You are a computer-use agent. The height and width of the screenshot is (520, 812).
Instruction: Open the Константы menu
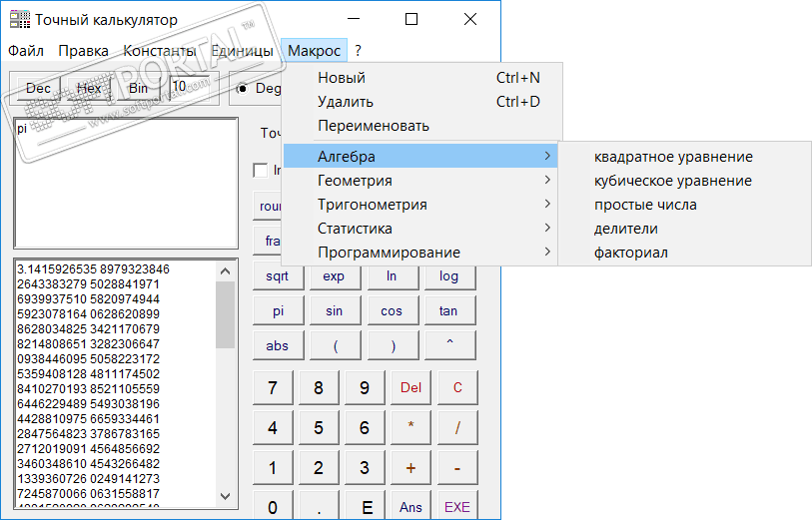click(x=160, y=51)
